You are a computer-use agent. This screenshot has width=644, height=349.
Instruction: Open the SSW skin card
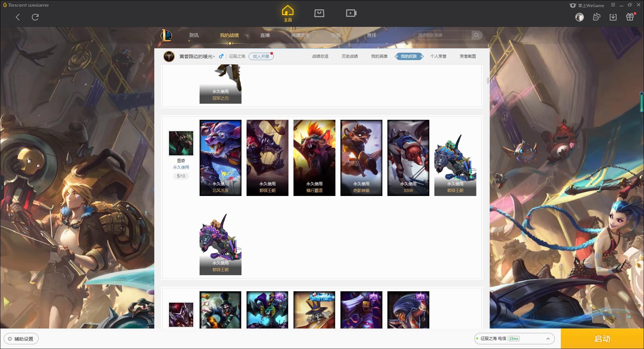click(x=408, y=158)
